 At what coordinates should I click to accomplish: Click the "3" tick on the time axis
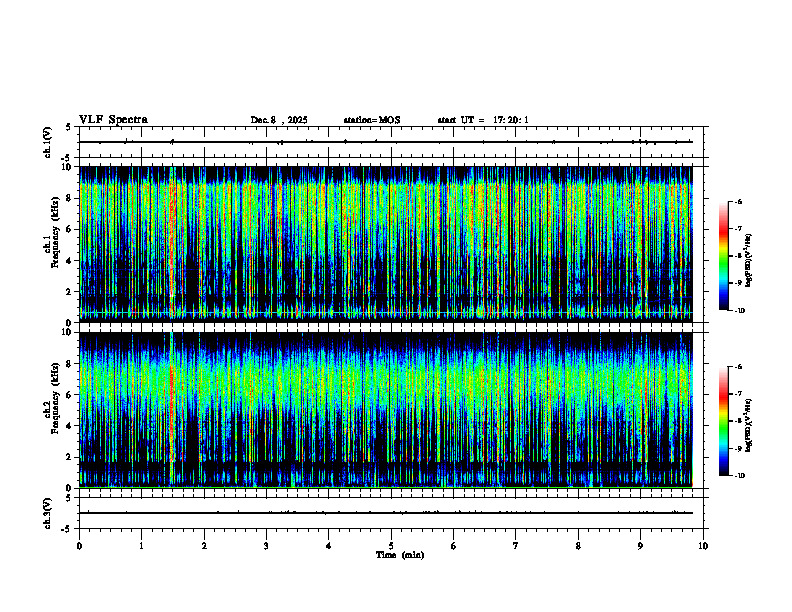(266, 546)
